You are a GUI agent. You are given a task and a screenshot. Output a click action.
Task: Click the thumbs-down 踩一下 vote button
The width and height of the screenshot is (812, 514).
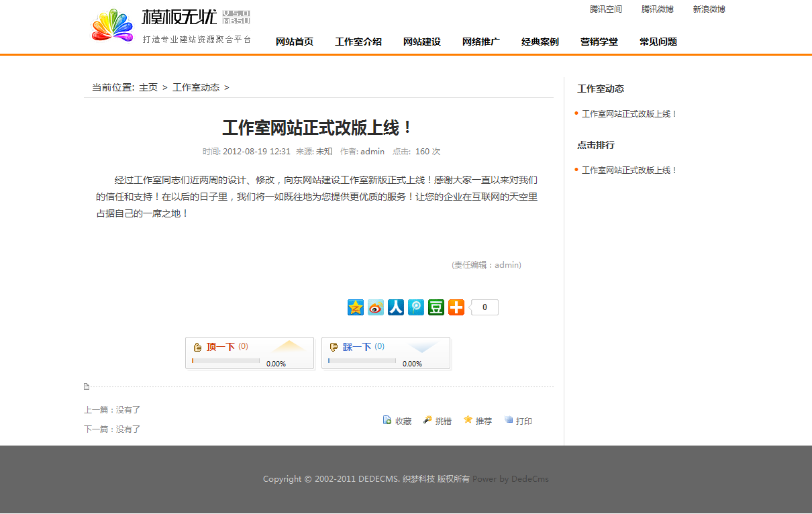click(x=356, y=347)
